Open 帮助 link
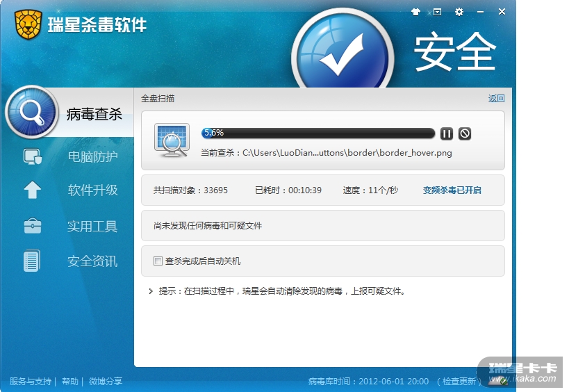 coord(70,381)
